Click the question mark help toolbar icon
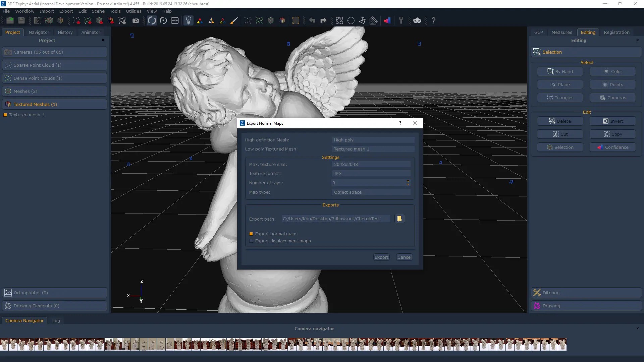The image size is (644, 362). 433,21
